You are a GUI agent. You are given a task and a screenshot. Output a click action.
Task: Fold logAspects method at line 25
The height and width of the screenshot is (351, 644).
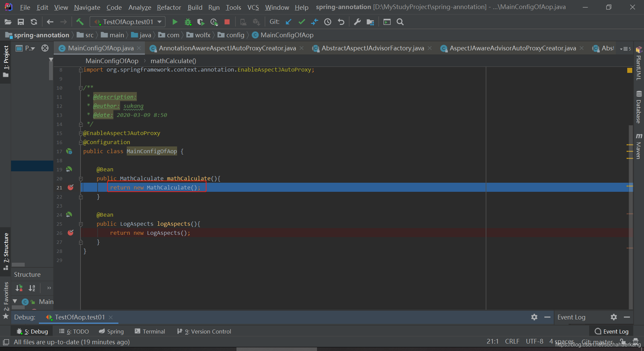click(81, 224)
